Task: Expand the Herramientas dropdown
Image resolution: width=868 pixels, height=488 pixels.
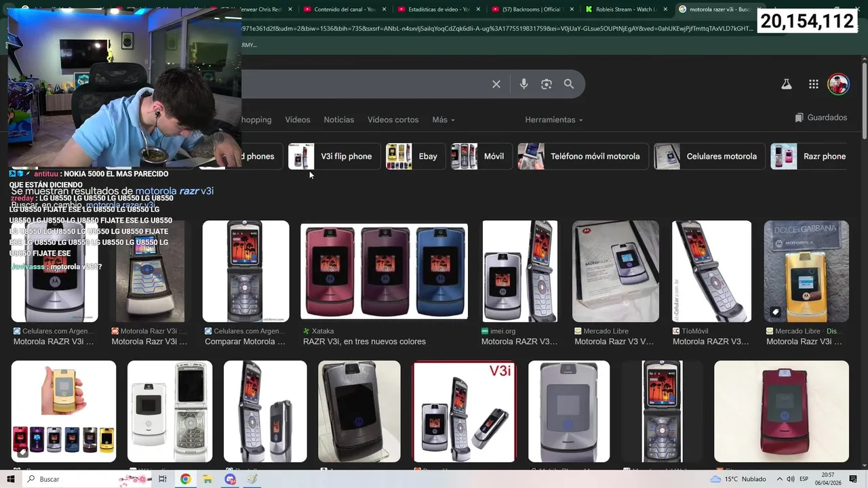Action: [x=554, y=119]
